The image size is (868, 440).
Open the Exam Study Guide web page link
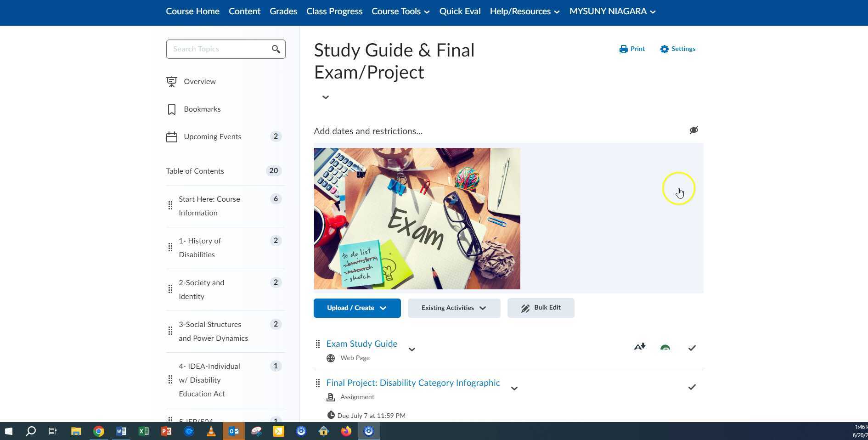pos(361,344)
